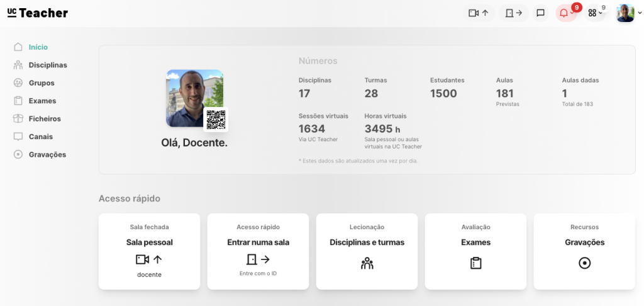Screen dimensions: 644x306
Task: Click the Estudantes count 1500
Action: 443,93
